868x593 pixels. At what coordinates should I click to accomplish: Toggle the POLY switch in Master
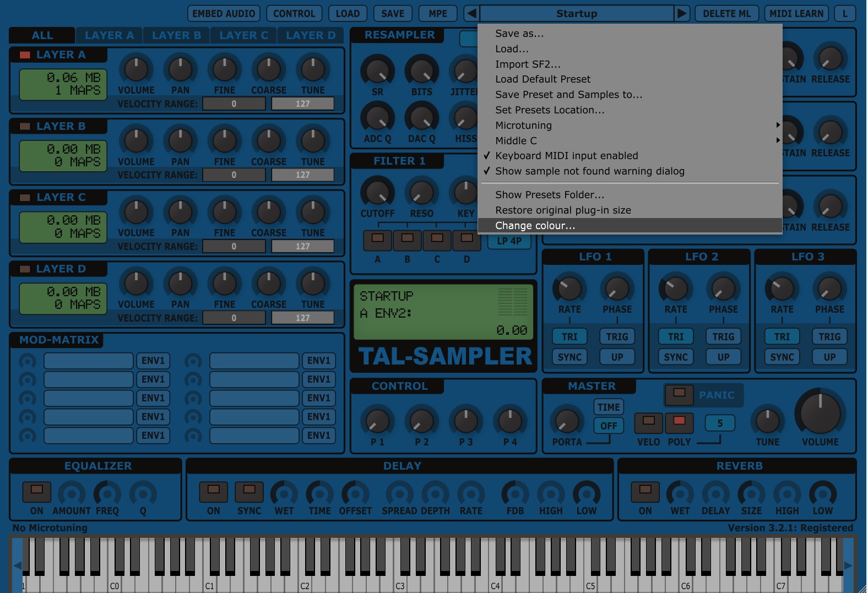679,422
